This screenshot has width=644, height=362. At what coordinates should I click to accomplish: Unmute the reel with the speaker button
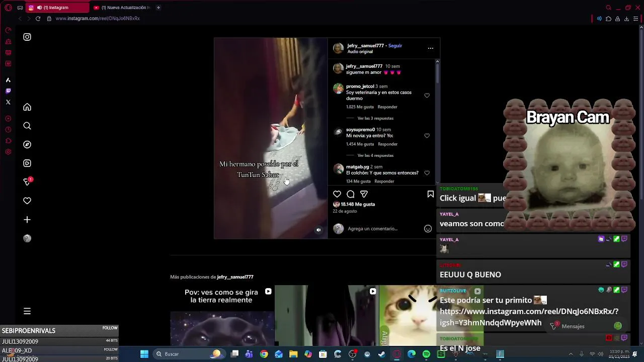pos(318,230)
